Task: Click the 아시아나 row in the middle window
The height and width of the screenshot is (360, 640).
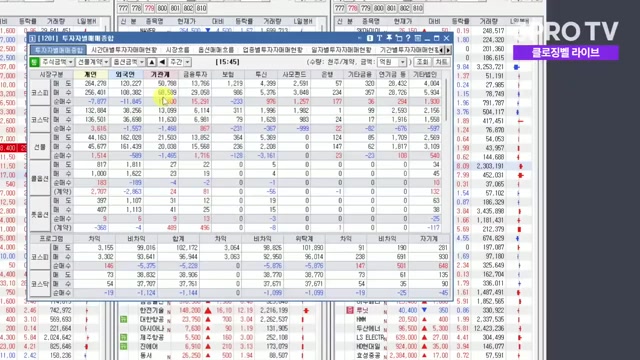Action: [x=222, y=328]
